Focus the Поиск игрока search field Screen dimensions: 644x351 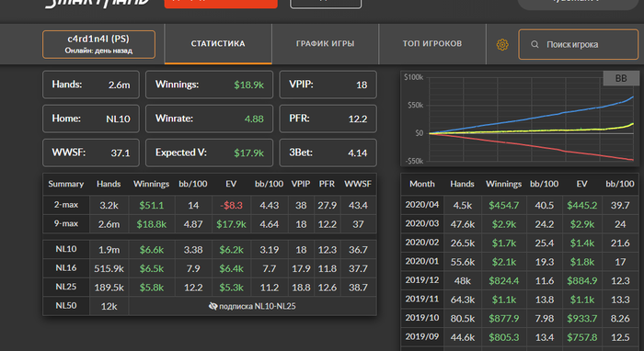[x=579, y=44]
